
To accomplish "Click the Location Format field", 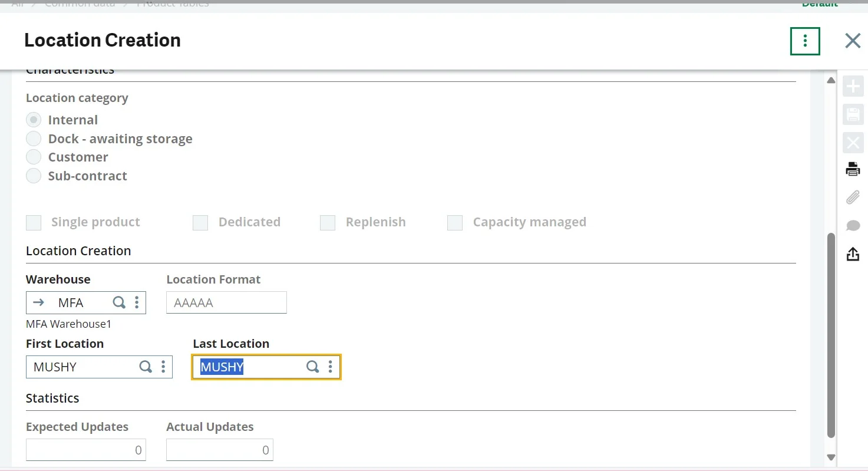I will click(226, 302).
